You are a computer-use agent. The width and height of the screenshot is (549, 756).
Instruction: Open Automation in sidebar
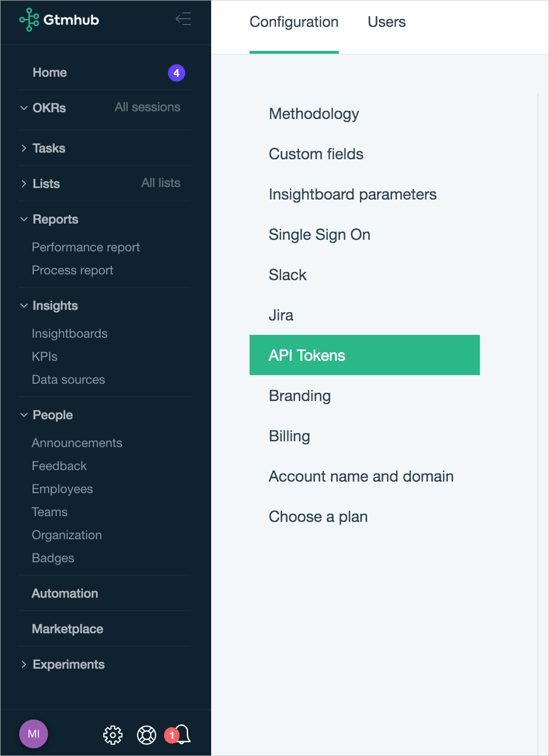65,593
